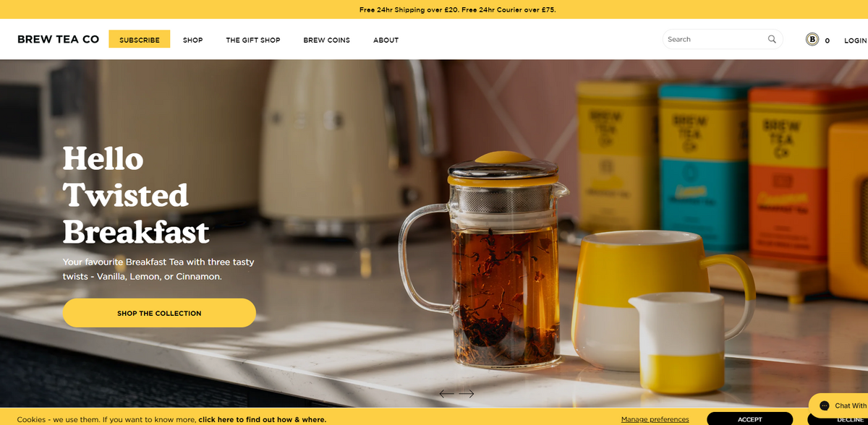Go to previous slide with left arrow

tap(446, 394)
